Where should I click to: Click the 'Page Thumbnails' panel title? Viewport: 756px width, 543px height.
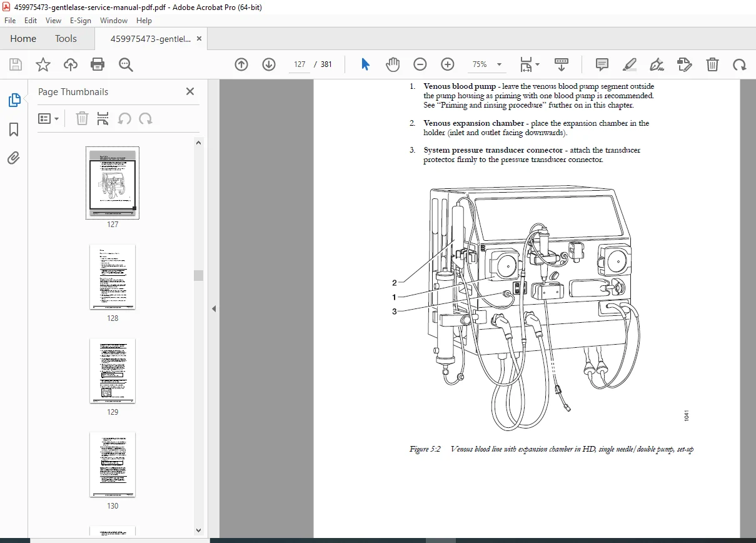tap(73, 91)
